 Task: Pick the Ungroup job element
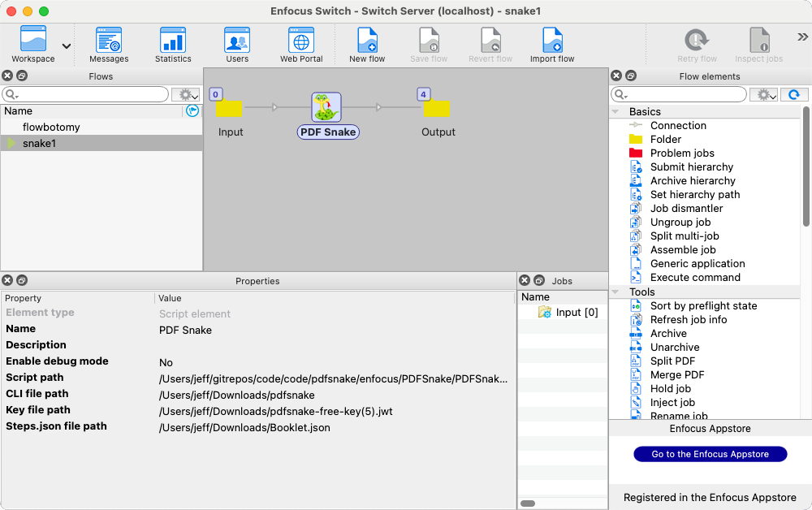coord(680,223)
